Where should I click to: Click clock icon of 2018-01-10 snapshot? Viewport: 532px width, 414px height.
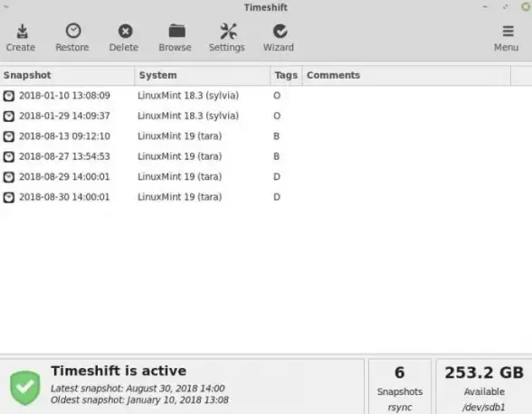[9, 96]
